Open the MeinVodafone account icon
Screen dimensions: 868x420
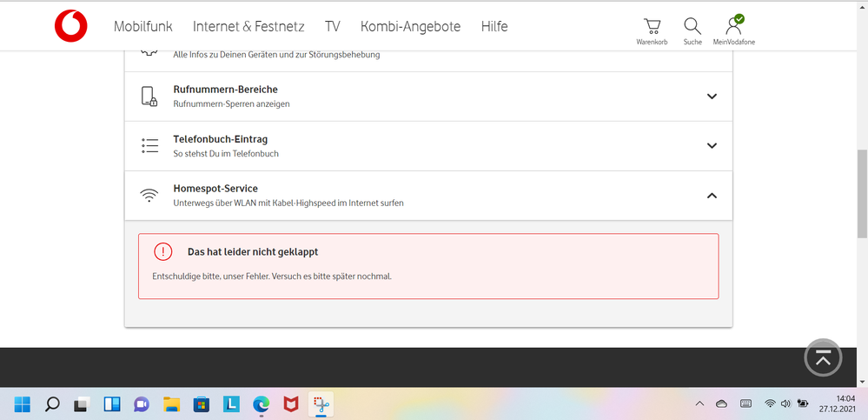click(x=734, y=25)
